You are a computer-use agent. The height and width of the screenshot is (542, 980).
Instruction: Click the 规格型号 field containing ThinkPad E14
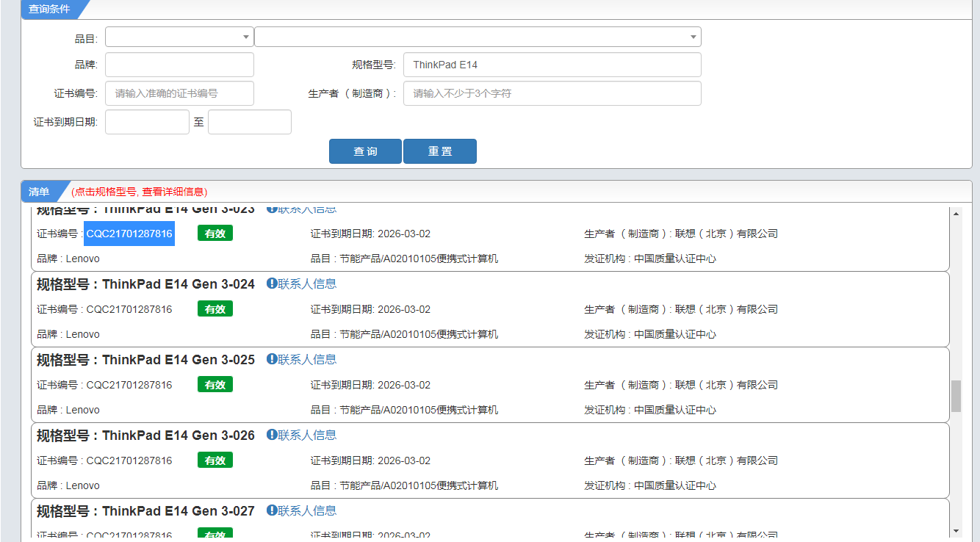552,65
